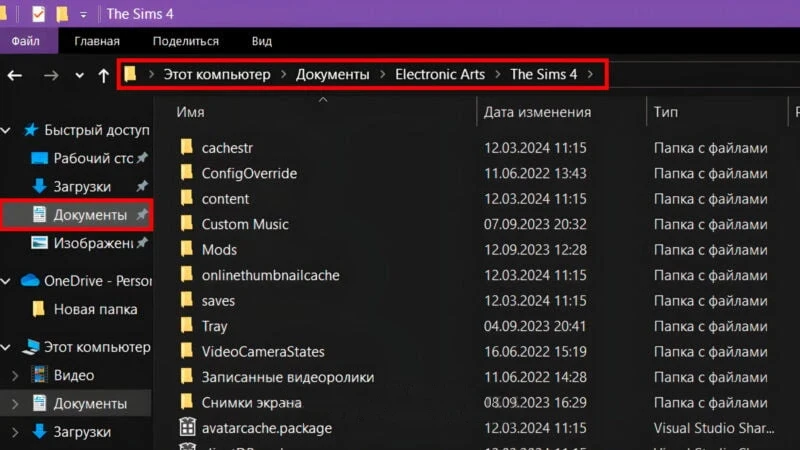Image resolution: width=800 pixels, height=450 pixels.
Task: Open the Поделиться ribbon tab
Action: coord(186,41)
